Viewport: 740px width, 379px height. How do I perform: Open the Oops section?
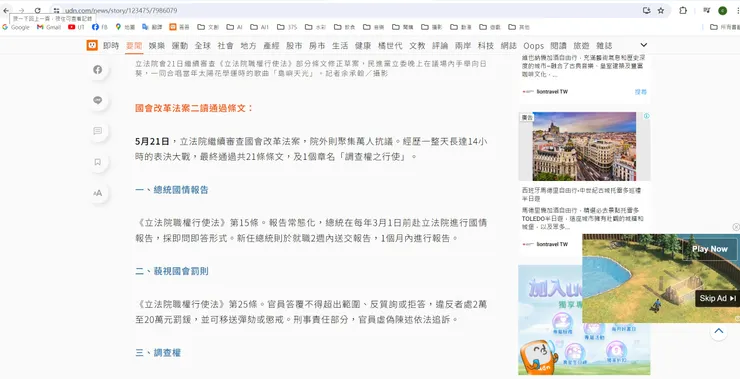point(533,46)
